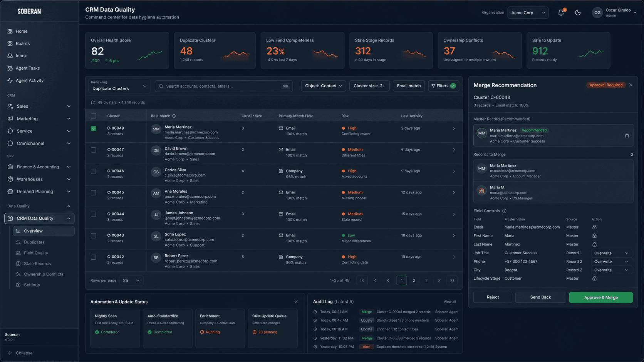This screenshot has height=362, width=644.
Task: Open Boards from sidebar icon
Action: point(10,43)
